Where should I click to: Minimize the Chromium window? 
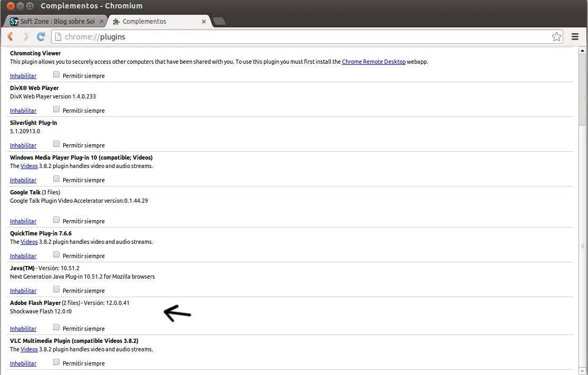(21, 6)
